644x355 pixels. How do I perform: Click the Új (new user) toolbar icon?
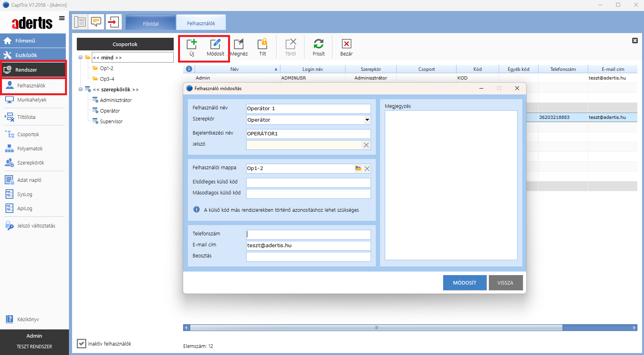point(191,44)
